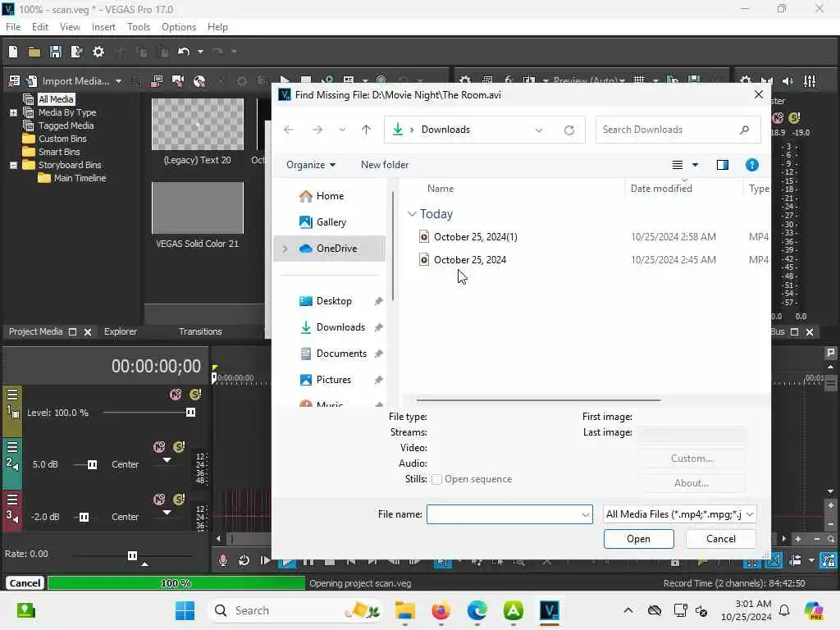Toggle Loop Playback icon in transport bar
The height and width of the screenshot is (630, 840).
[x=244, y=560]
